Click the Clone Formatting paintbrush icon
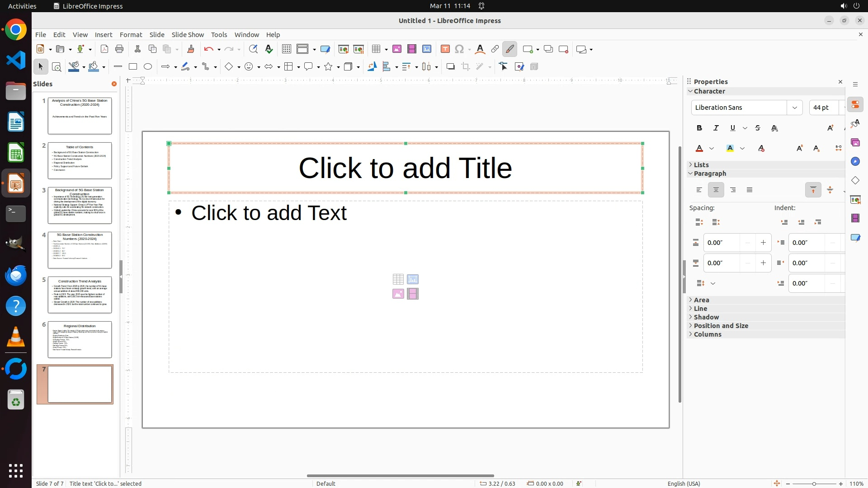Viewport: 868px width, 488px height. tap(190, 49)
